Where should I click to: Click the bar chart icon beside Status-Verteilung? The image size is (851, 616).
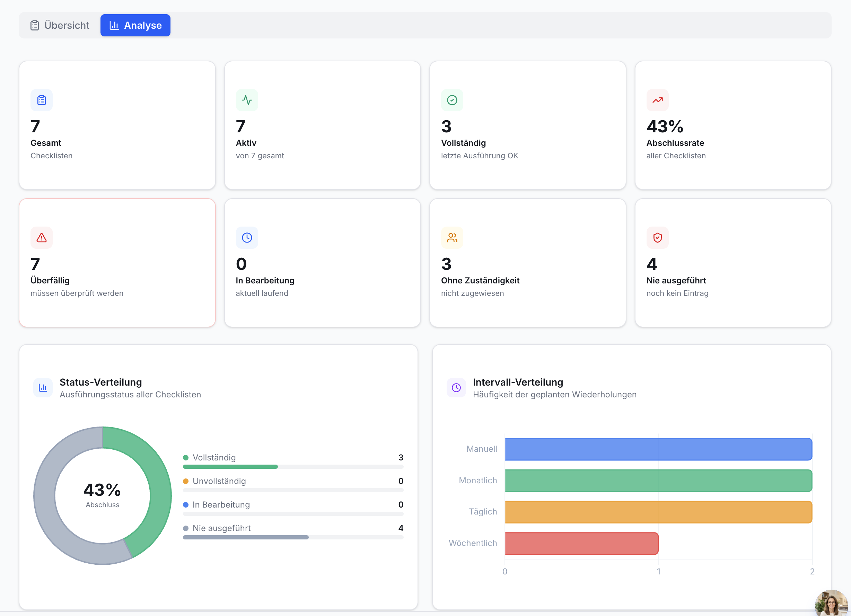(x=43, y=388)
